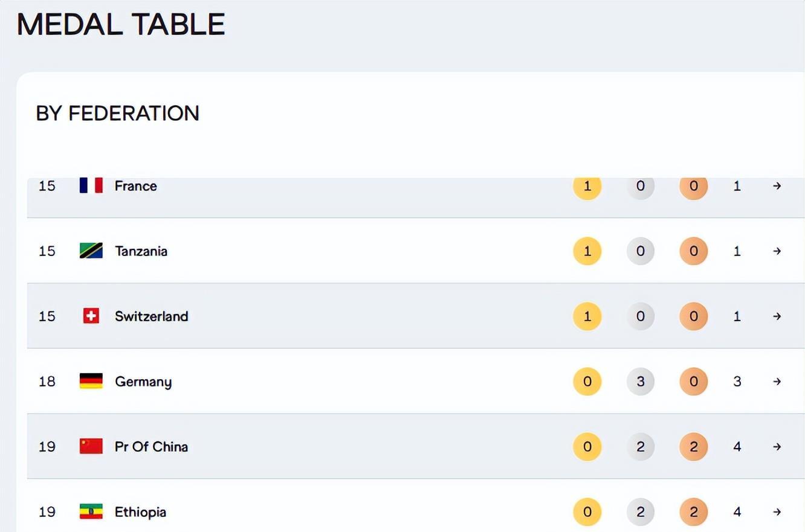The height and width of the screenshot is (532, 805).
Task: Click the Ethiopia flag icon
Action: click(x=91, y=511)
